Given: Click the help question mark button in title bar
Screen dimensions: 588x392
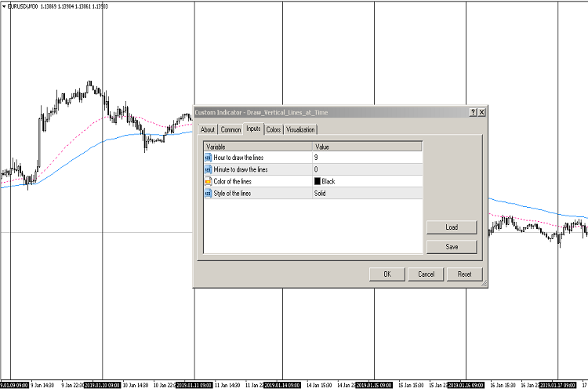Looking at the screenshot, I should [x=473, y=112].
